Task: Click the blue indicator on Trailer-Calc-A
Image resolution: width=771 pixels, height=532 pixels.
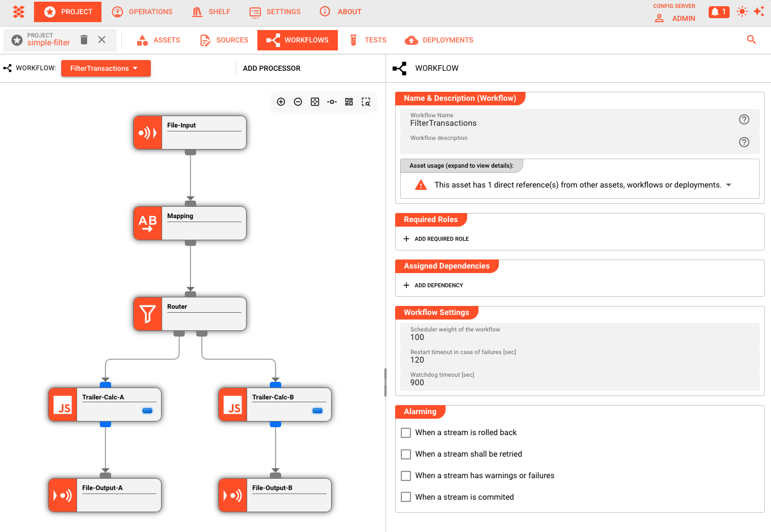Action: (x=147, y=410)
